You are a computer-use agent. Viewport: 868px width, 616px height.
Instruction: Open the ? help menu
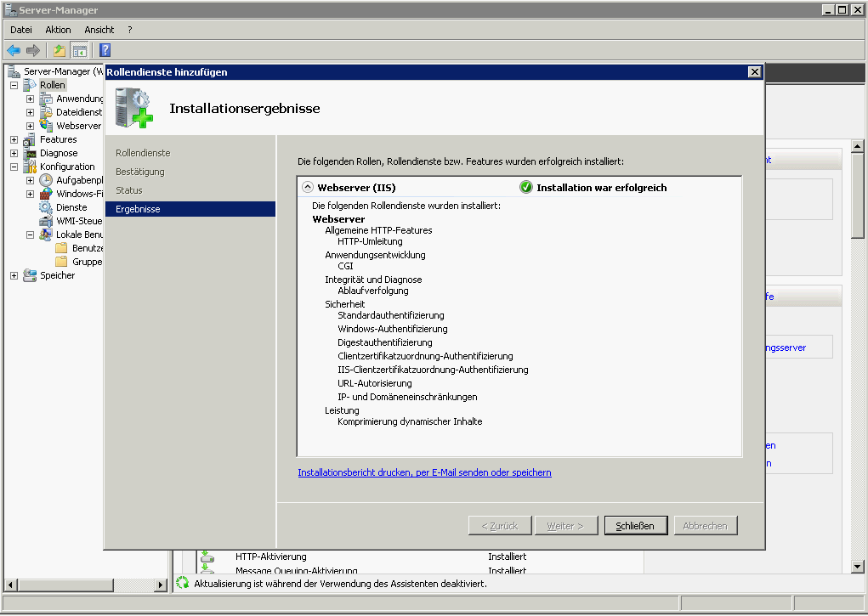pos(129,30)
